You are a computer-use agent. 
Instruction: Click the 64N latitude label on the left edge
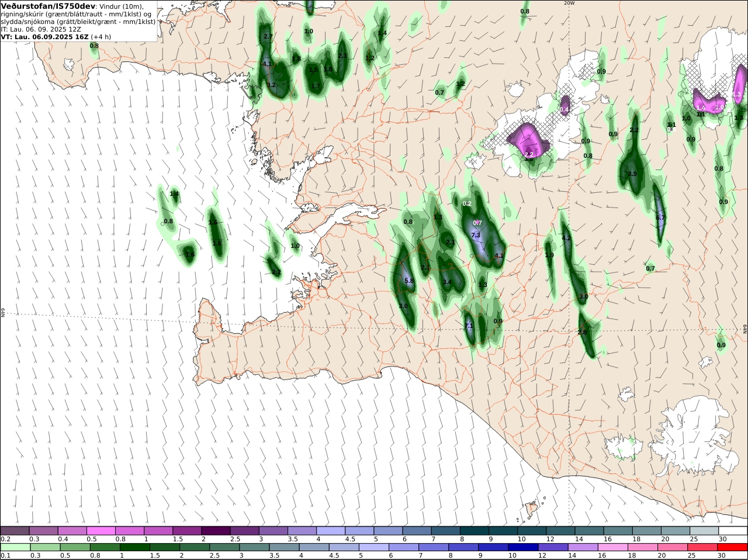click(x=3, y=313)
